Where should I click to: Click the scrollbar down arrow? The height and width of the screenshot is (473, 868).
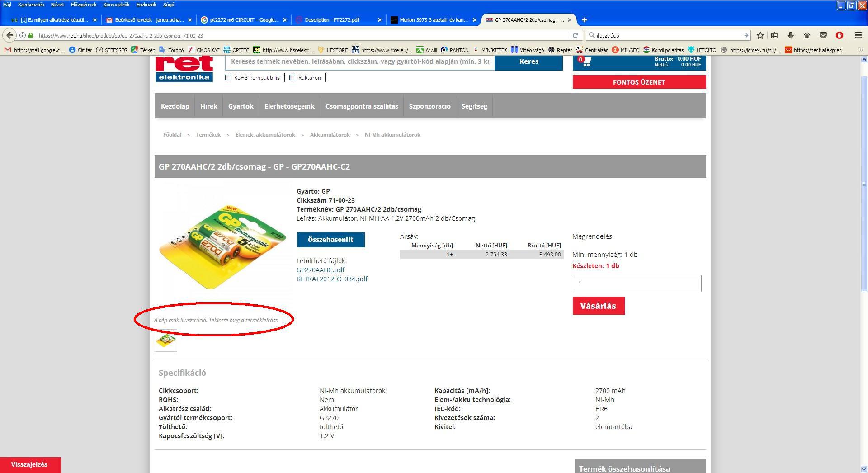[864, 469]
